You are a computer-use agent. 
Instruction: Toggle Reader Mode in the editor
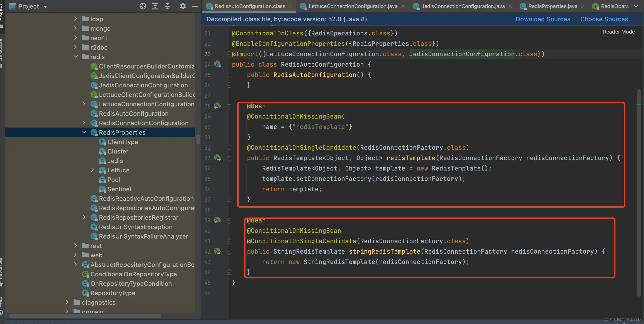tap(619, 32)
